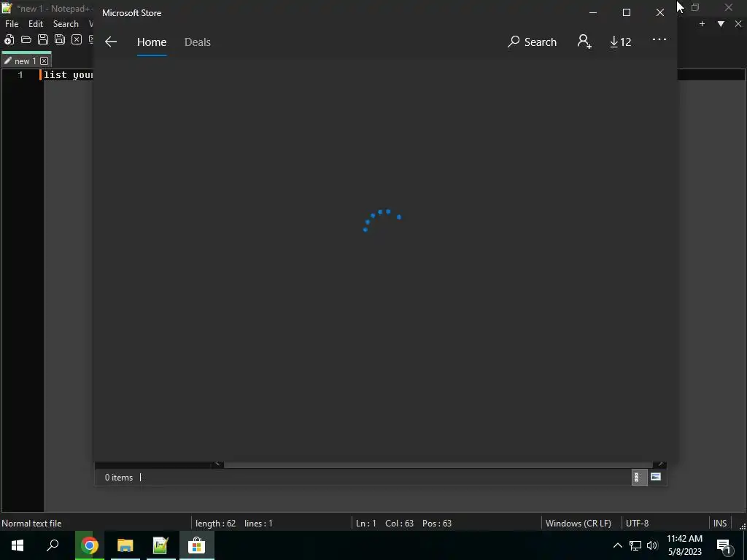Click Notepad++ Close document toolbar icon

click(x=76, y=39)
